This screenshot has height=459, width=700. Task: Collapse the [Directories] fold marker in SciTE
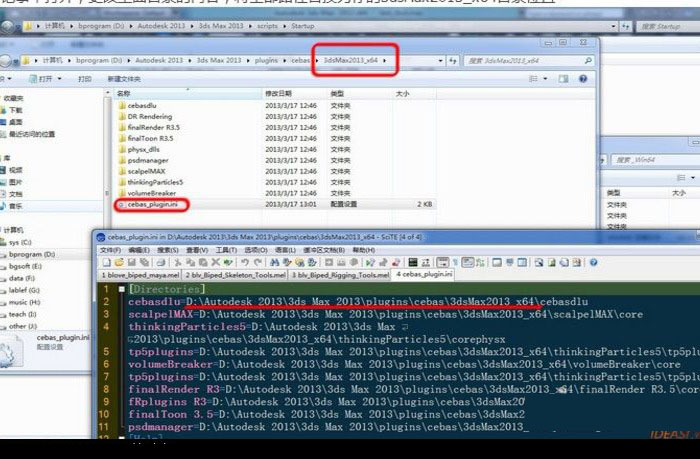click(x=121, y=289)
